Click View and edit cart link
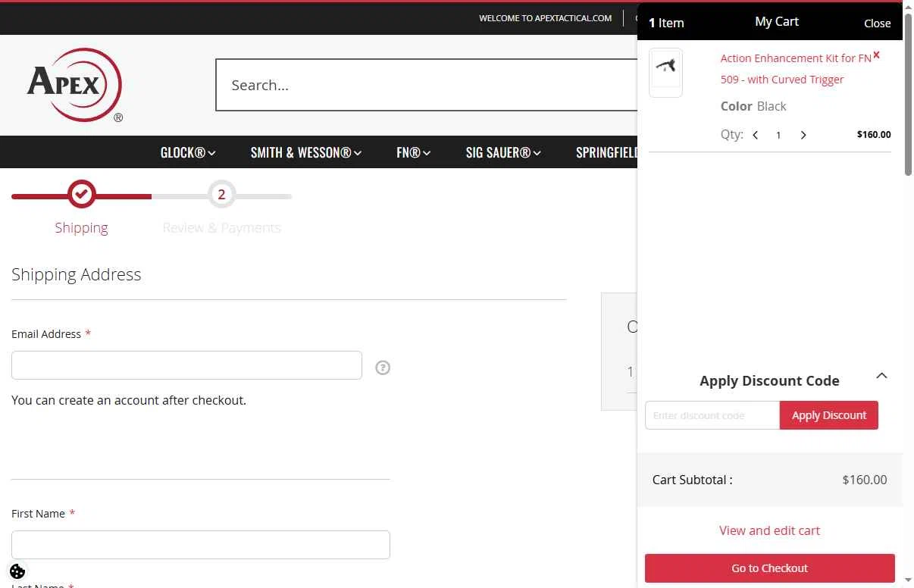 (x=769, y=530)
